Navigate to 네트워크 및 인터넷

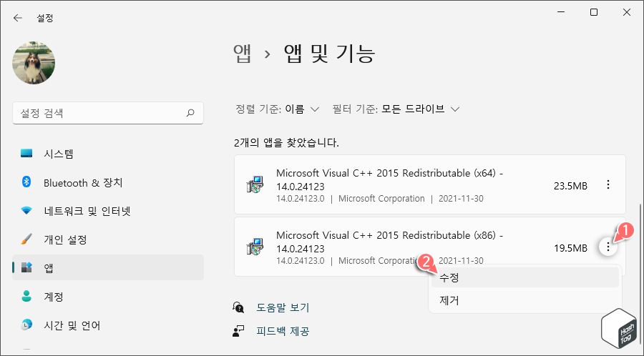[x=108, y=211]
